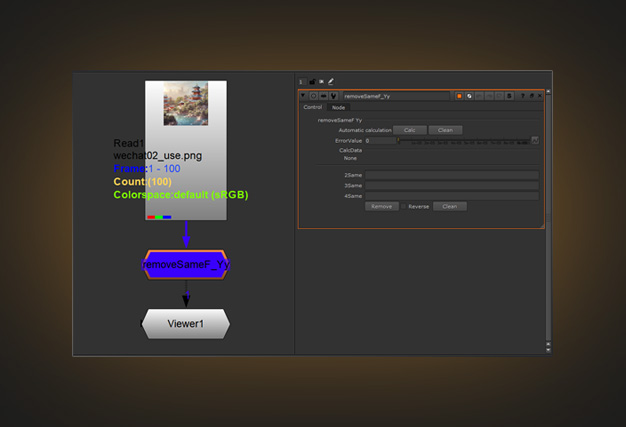
Task: Collapse the removeSameF_Yy properties panel arrow
Action: 303,96
